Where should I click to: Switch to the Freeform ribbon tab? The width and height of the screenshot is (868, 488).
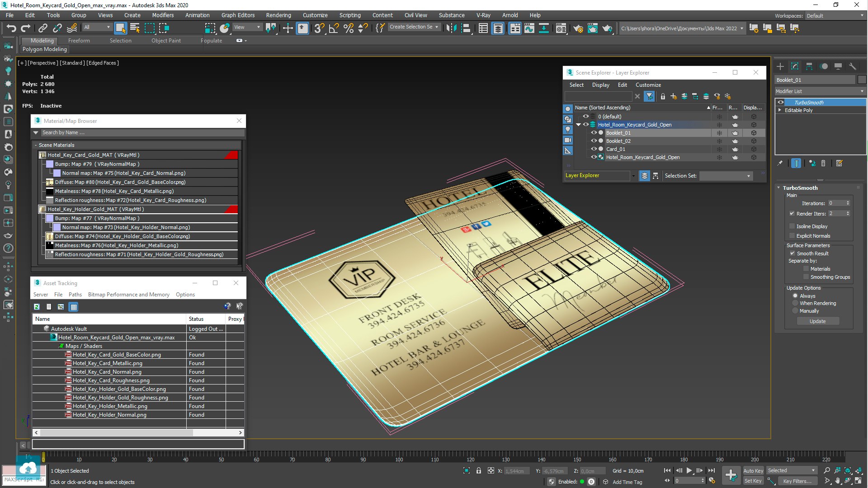[79, 41]
